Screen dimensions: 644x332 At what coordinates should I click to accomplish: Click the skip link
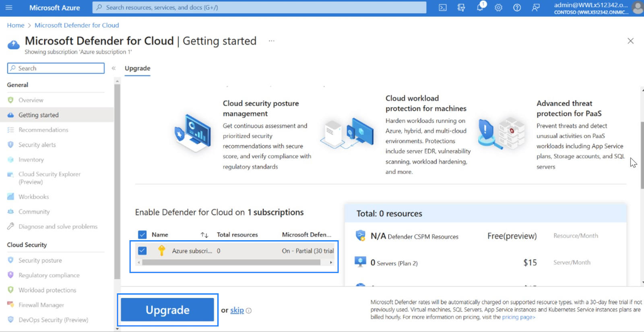tap(237, 310)
